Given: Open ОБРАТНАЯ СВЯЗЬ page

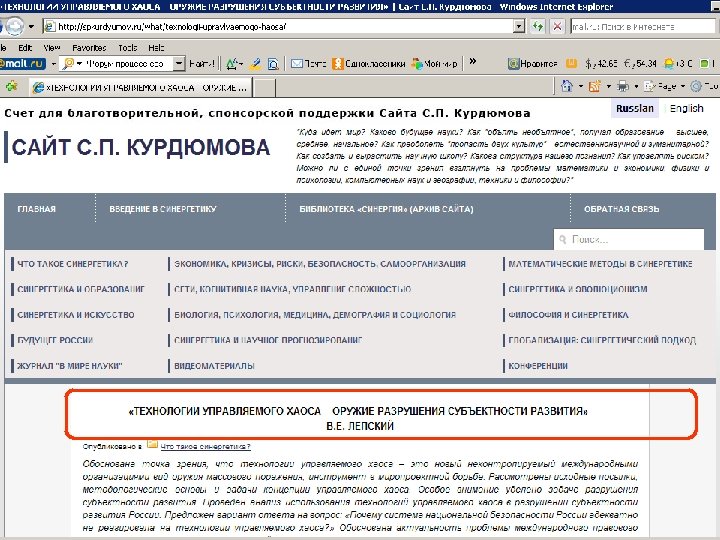Looking at the screenshot, I should (621, 209).
